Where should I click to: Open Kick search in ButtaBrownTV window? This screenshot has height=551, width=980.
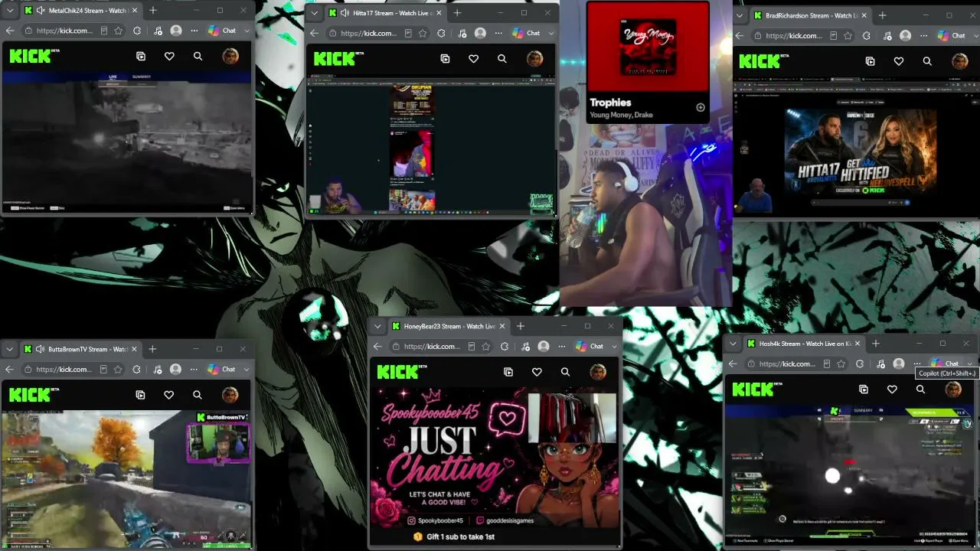click(x=197, y=395)
